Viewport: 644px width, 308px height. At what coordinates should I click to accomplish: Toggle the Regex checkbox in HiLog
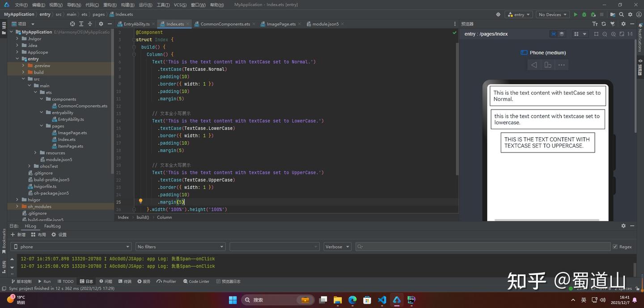(615, 247)
